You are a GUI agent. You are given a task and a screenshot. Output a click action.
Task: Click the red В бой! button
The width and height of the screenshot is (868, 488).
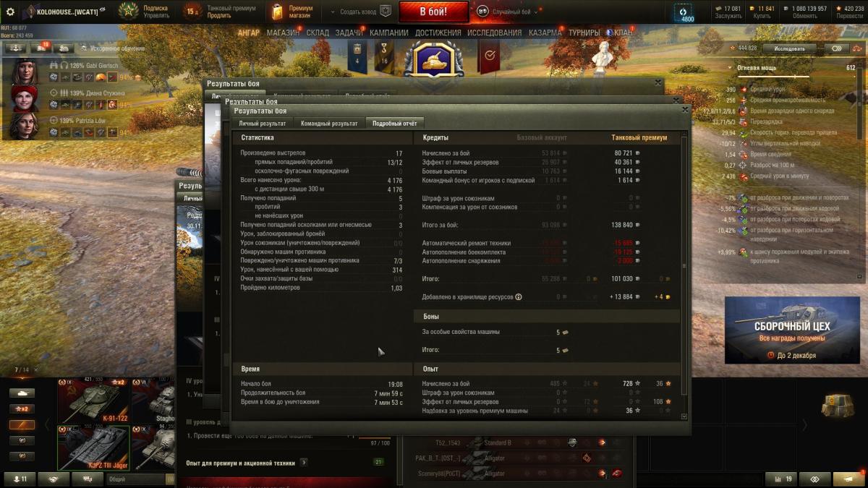[434, 12]
